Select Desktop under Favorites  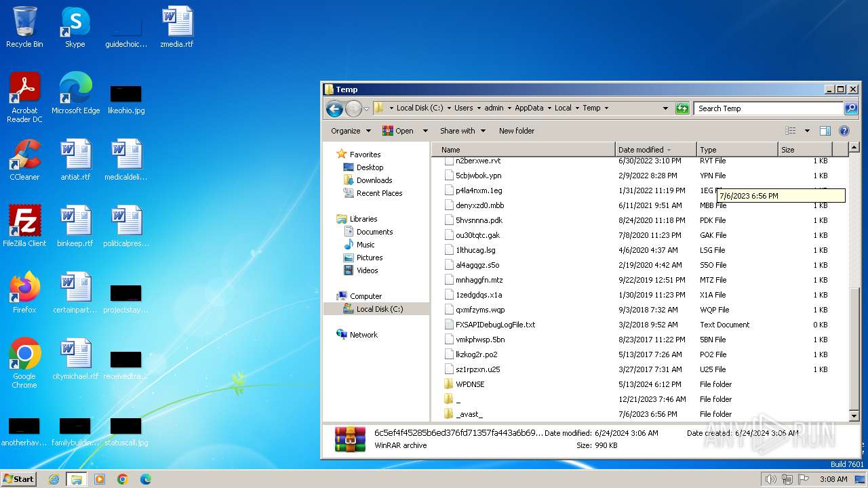tap(370, 167)
